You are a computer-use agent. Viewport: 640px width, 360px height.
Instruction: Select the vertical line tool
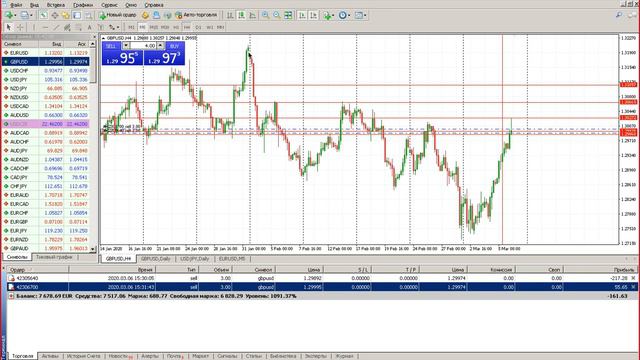click(34, 27)
